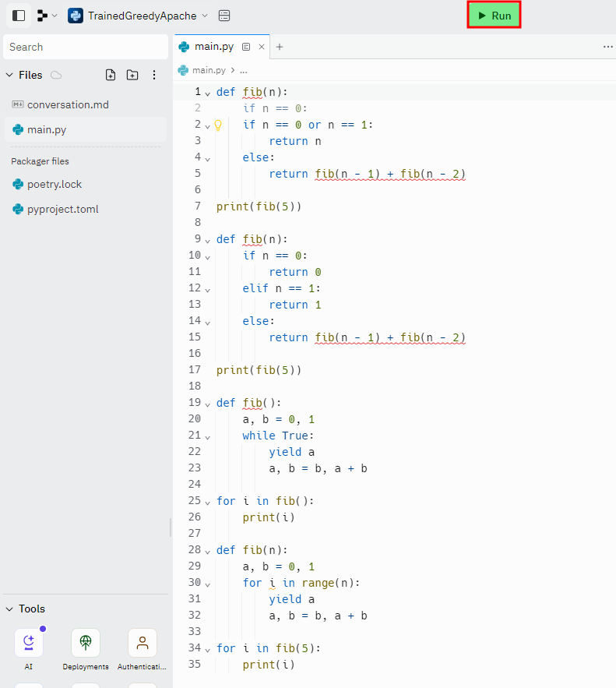Open the Files options menu

coord(154,75)
